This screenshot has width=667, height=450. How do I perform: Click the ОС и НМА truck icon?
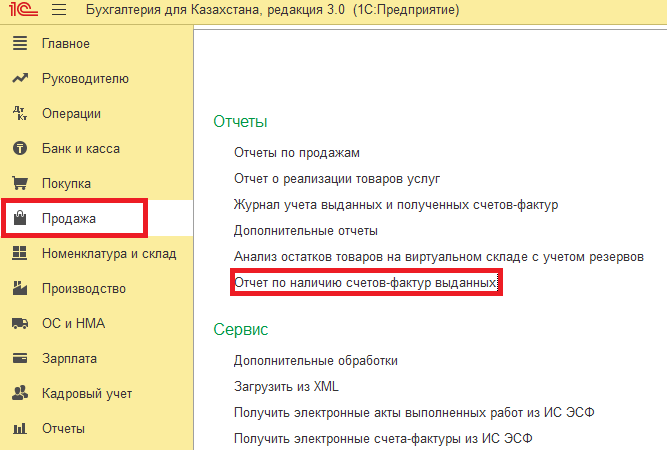pyautogui.click(x=19, y=324)
